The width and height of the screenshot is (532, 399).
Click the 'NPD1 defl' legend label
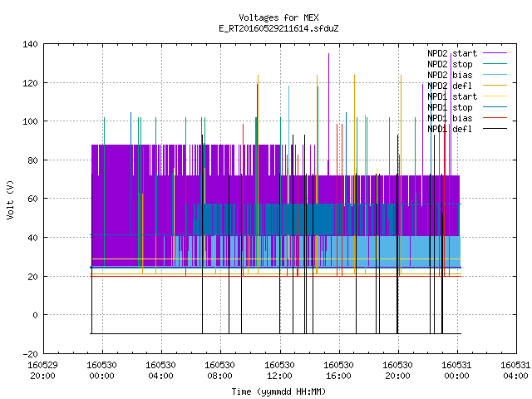click(450, 130)
